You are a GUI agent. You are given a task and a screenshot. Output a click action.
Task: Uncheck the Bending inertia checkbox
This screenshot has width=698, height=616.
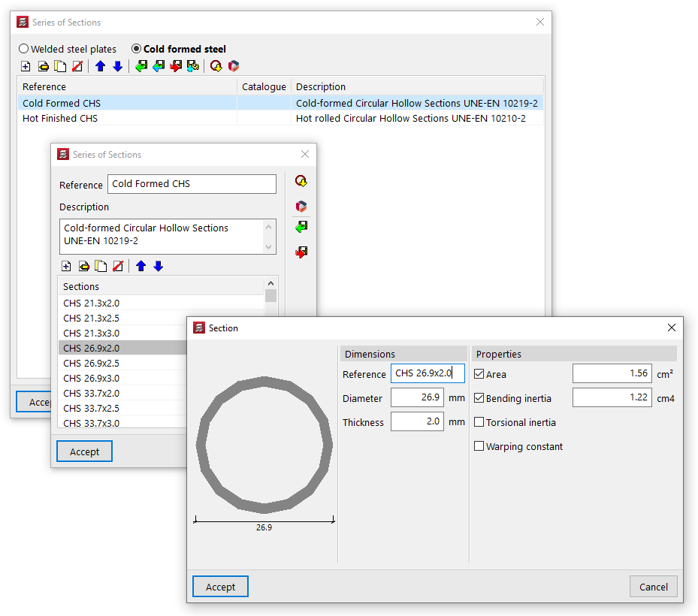coord(479,398)
